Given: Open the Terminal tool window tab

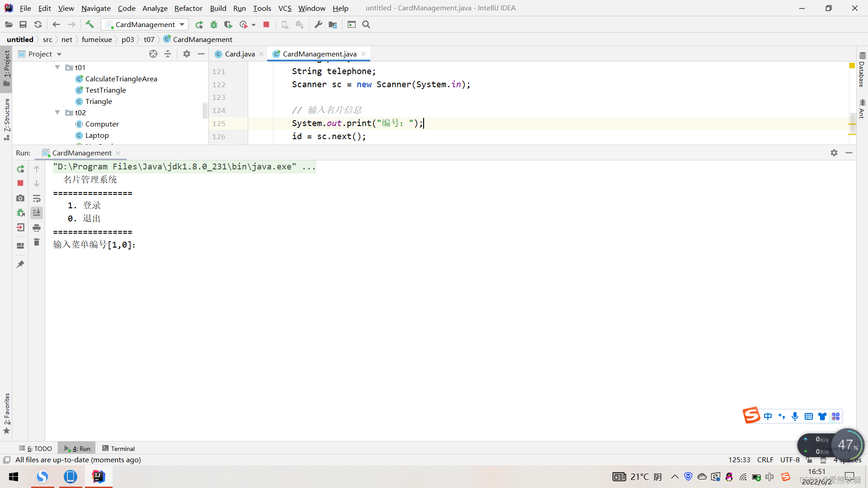Looking at the screenshot, I should 118,448.
